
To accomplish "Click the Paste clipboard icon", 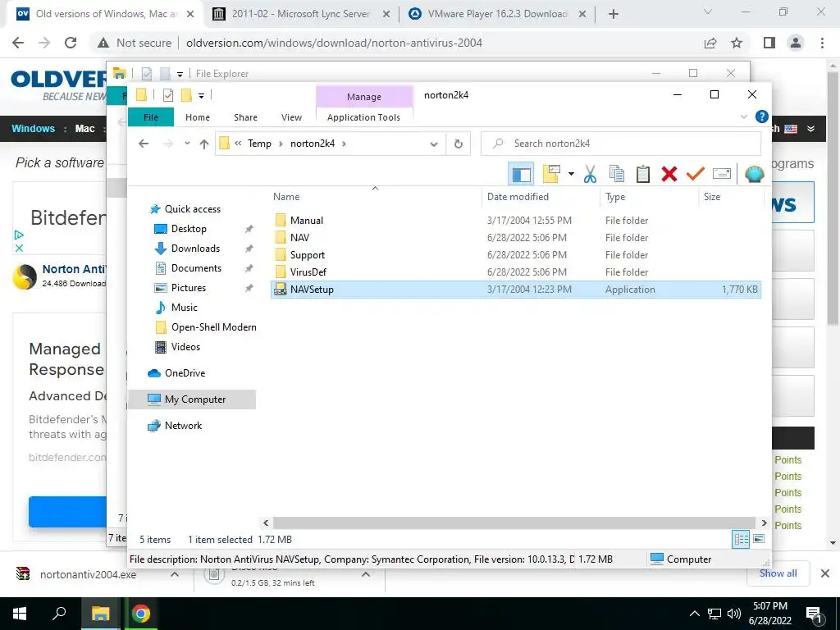I will [643, 174].
